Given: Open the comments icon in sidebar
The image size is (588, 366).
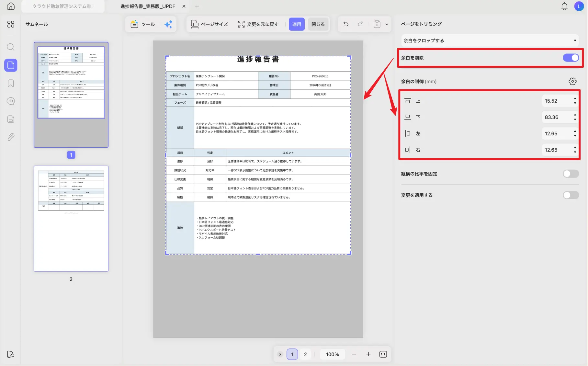Looking at the screenshot, I should (x=11, y=101).
